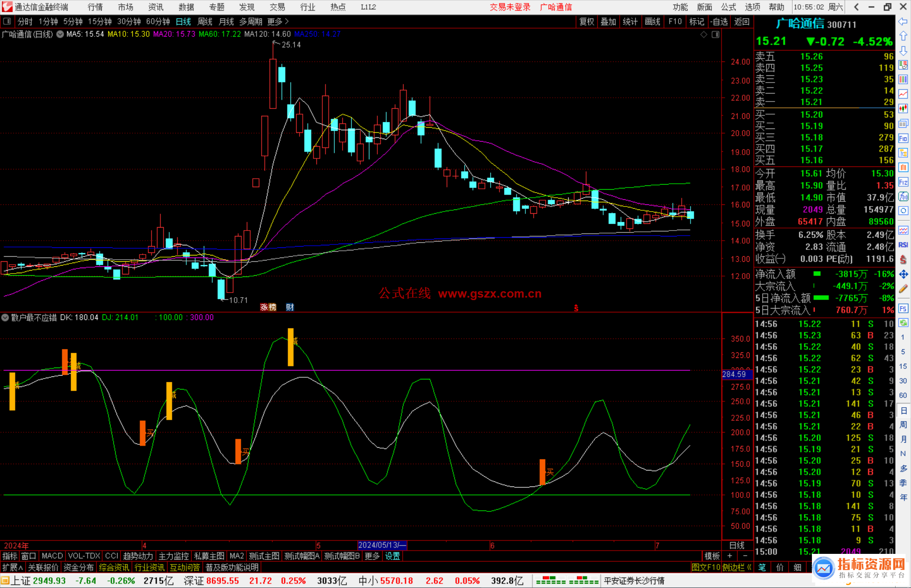This screenshot has height=588, width=911.
Task: Click the colored quote table sidebar icon
Action: click(x=903, y=80)
